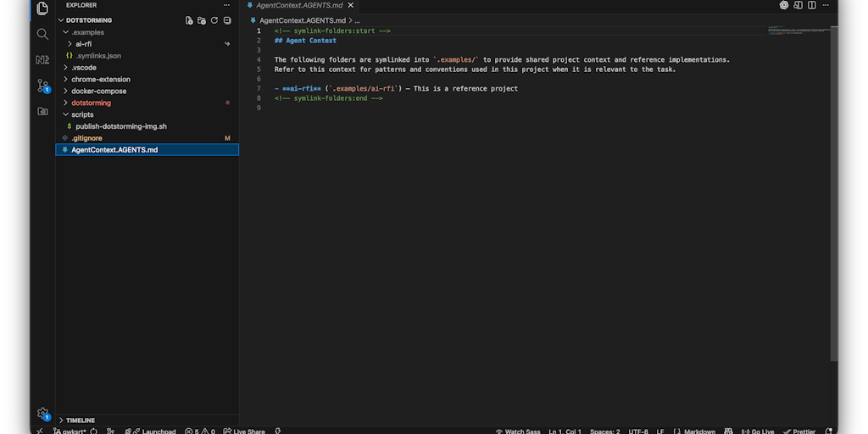Open the Search view in activity bar
The image size is (868, 434).
42,34
